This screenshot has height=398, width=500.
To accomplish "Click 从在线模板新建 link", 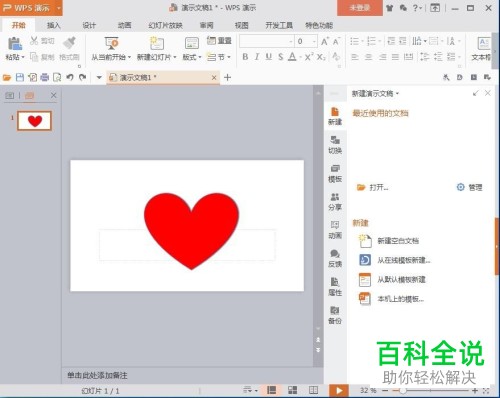I will point(394,260).
